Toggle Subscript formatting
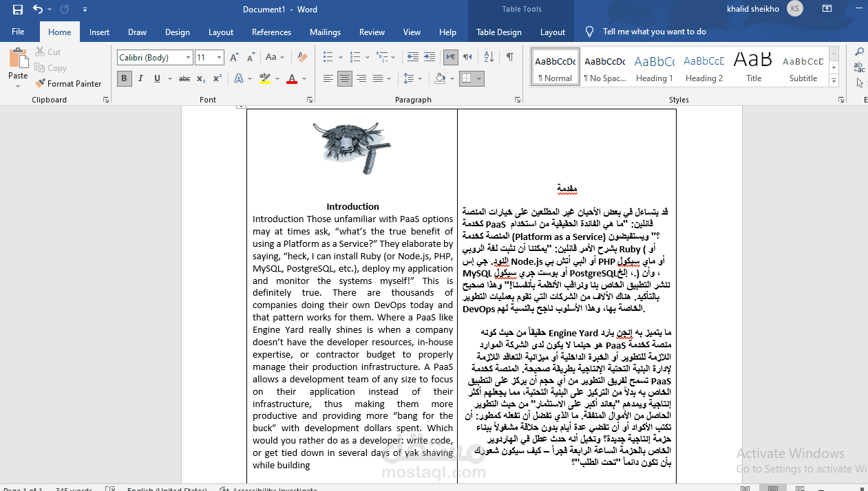 [x=200, y=78]
